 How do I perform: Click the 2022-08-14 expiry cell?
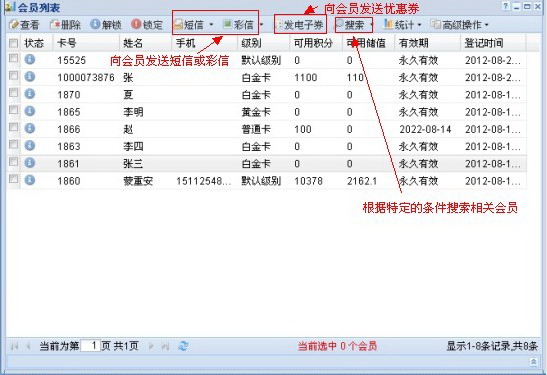pos(425,129)
